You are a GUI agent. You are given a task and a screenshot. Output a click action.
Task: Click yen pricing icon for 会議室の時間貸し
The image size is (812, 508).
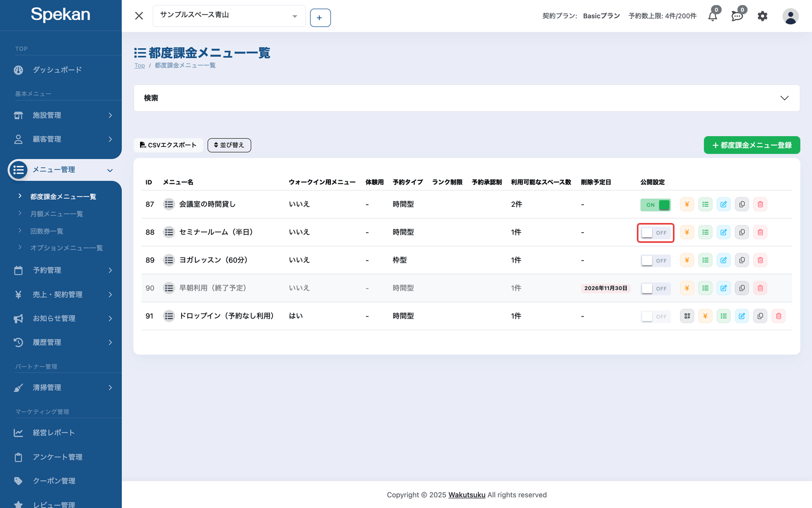coord(687,204)
